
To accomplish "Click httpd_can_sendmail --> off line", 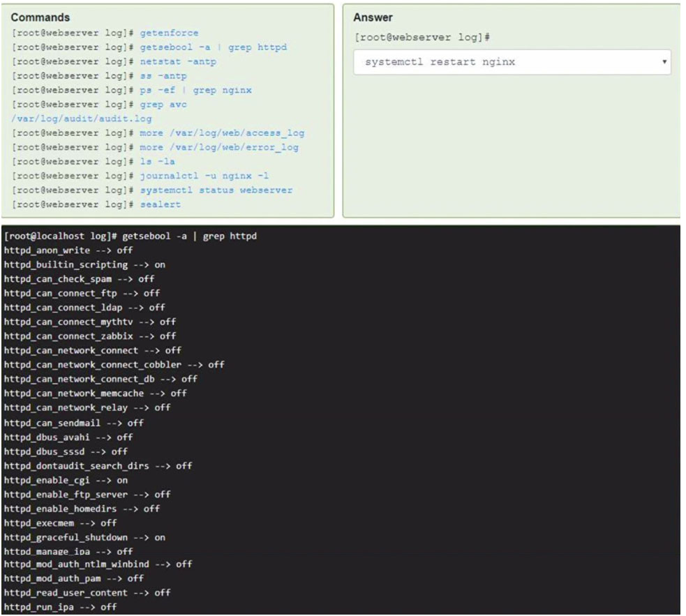I will click(73, 423).
